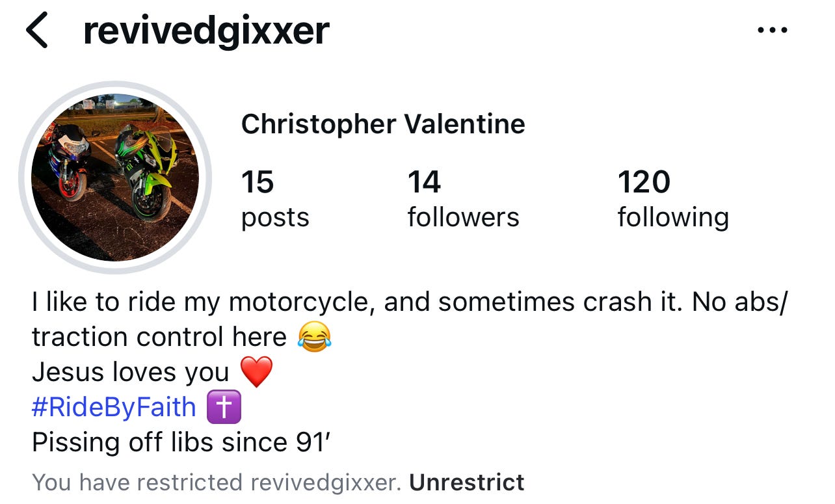Tap the #RideByFaith hashtag link
The width and height of the screenshot is (835, 504).
pos(114,407)
